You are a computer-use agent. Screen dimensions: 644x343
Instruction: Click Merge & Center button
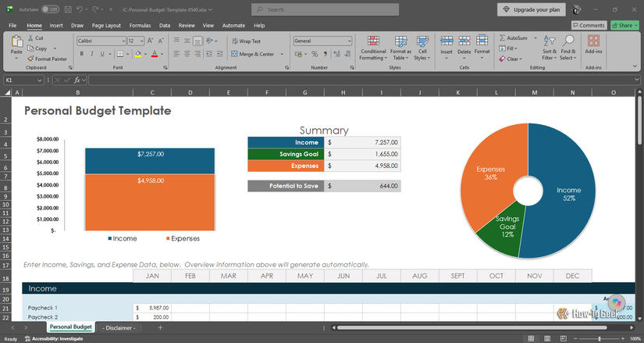(x=252, y=54)
